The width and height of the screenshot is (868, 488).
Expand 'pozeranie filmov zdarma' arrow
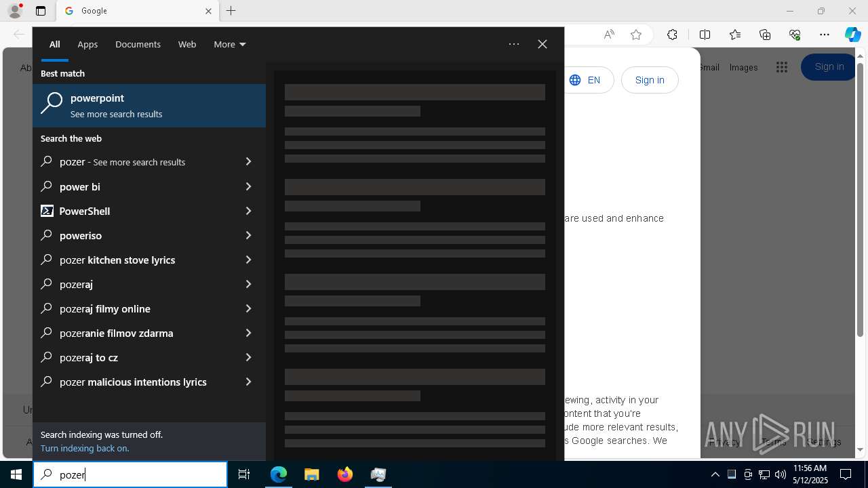248,333
